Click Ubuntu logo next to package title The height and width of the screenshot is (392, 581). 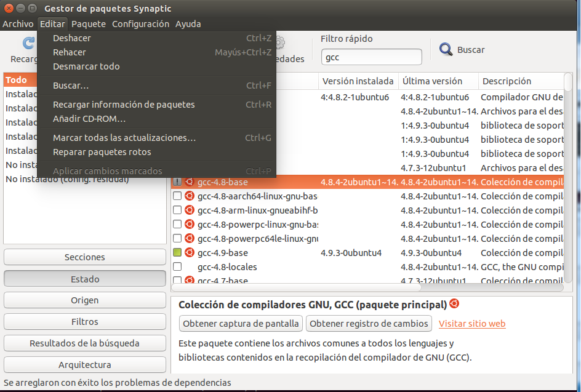[454, 304]
